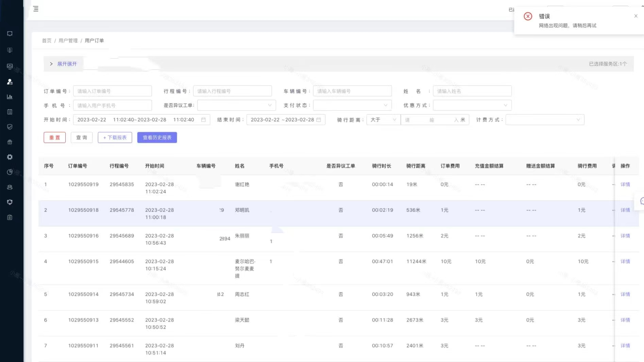Image resolution: width=644 pixels, height=362 pixels.
Task: Select the highlighted user management sidebar icon
Action: (10, 82)
